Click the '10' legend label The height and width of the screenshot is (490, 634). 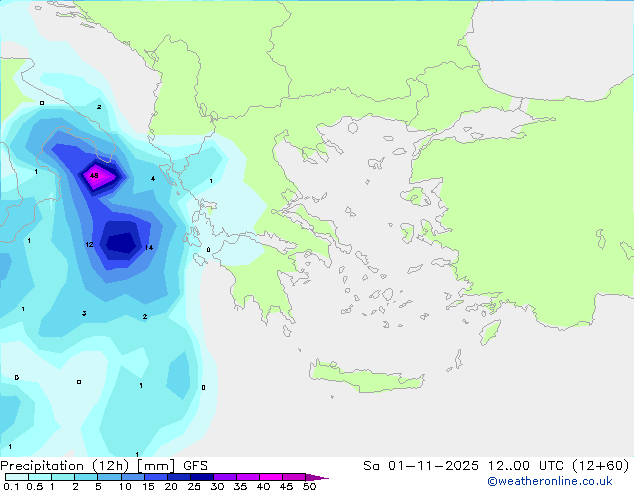click(125, 486)
